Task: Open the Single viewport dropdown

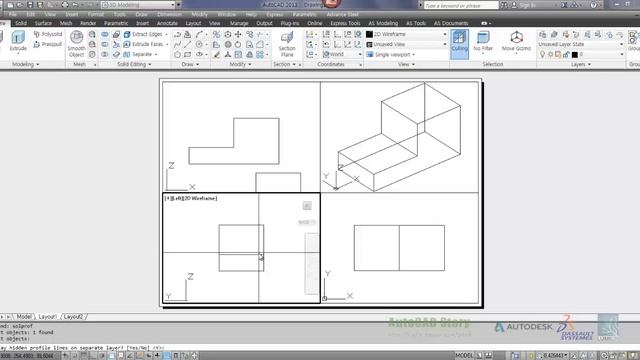Action: [x=391, y=54]
